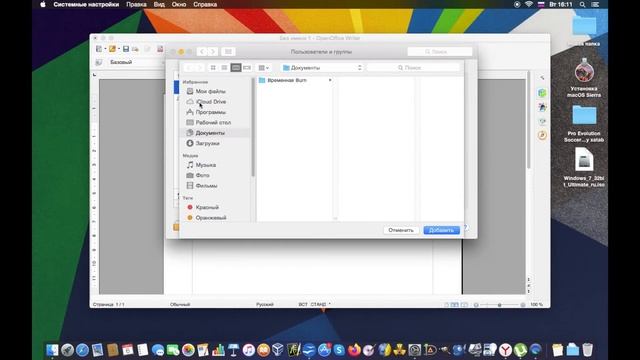Click Export as PDF icon in Writer
Image resolution: width=640 pixels, height=360 pixels.
coord(160,49)
